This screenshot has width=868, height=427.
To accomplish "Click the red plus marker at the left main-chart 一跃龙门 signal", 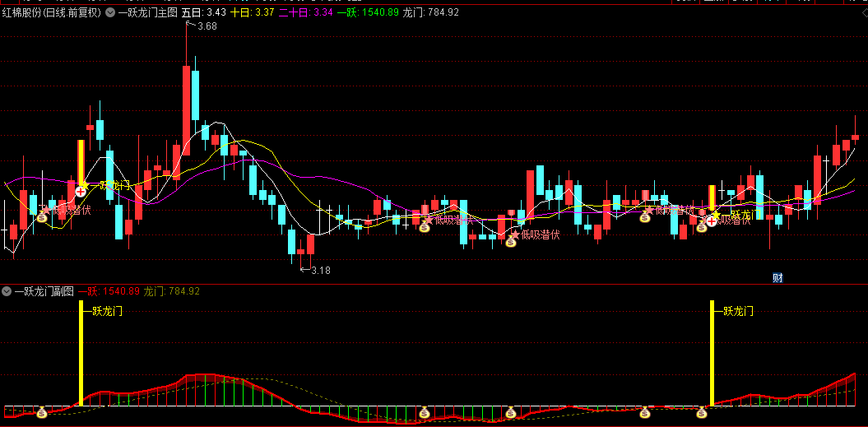I will 81,192.
